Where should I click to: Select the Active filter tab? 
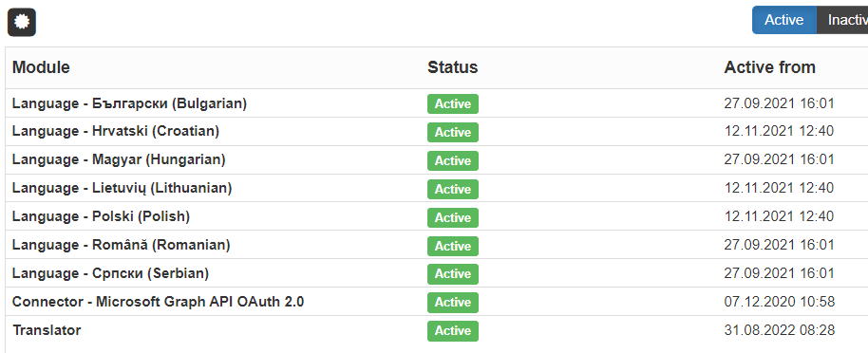[x=783, y=20]
